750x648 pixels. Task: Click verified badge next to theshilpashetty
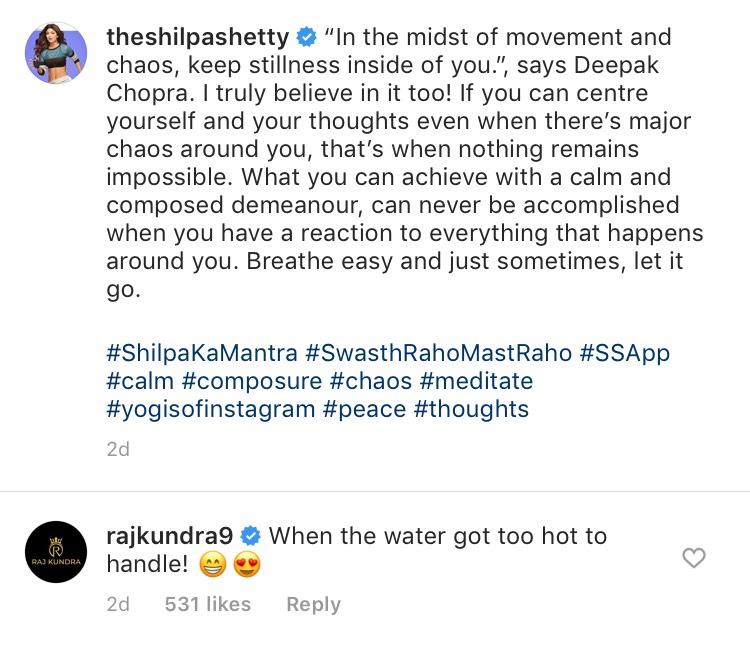(x=306, y=38)
